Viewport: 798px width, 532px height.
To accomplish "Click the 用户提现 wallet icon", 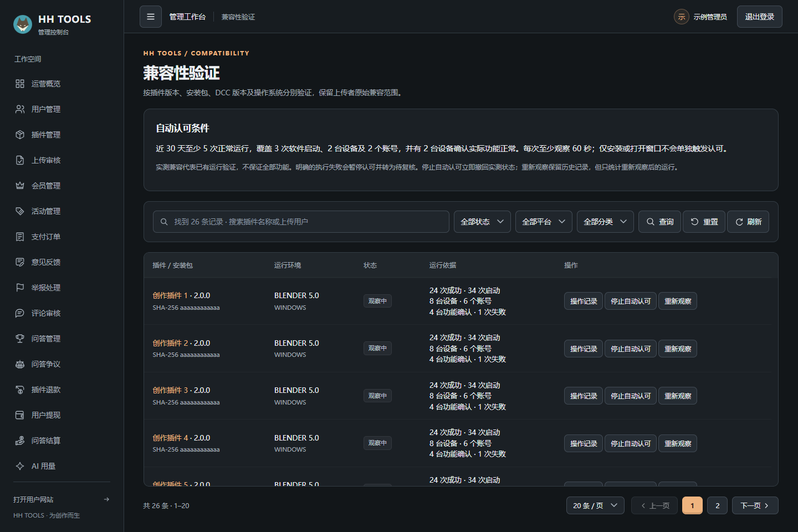I will click(20, 415).
